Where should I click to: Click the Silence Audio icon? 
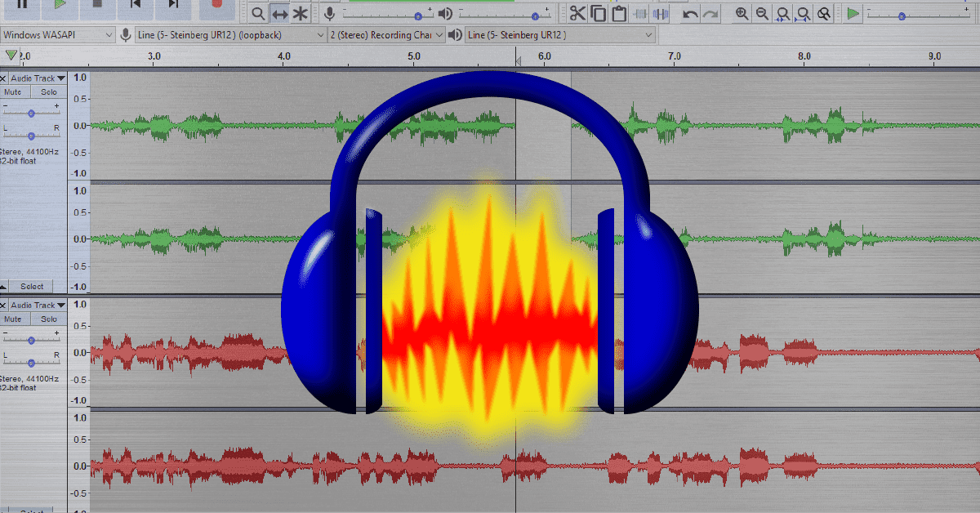coord(662,13)
